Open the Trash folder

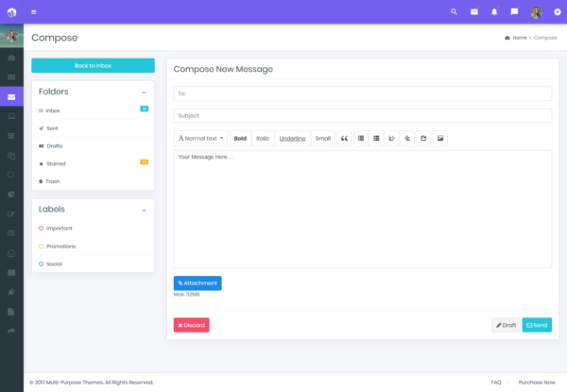tap(93, 181)
